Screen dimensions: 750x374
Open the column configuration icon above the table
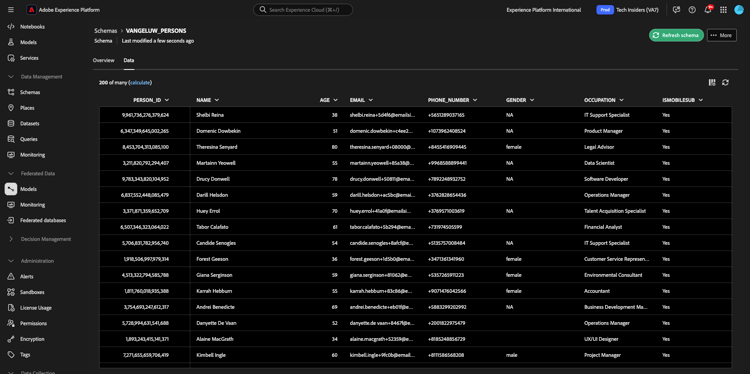(712, 82)
